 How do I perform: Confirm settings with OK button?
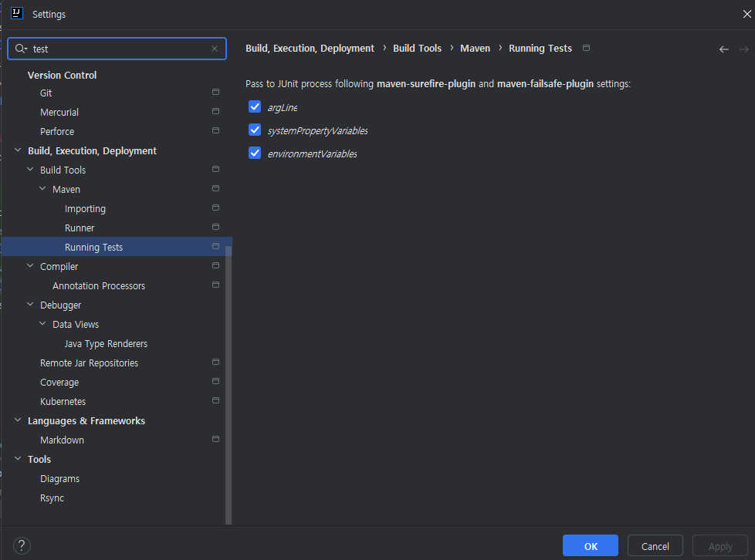(x=591, y=545)
